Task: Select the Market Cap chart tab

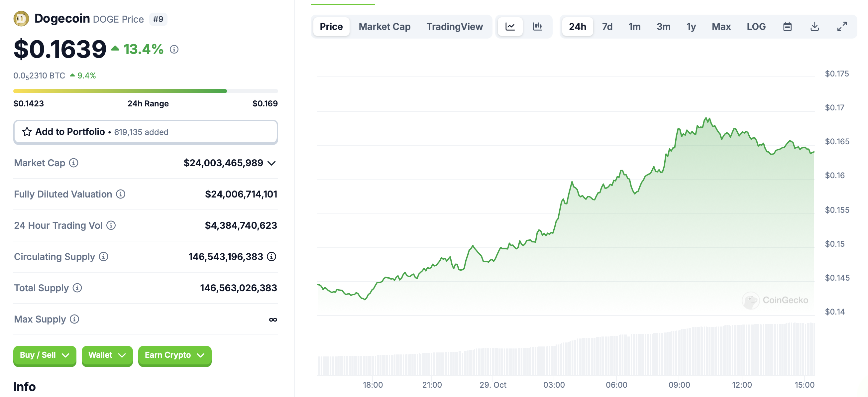Action: [384, 26]
